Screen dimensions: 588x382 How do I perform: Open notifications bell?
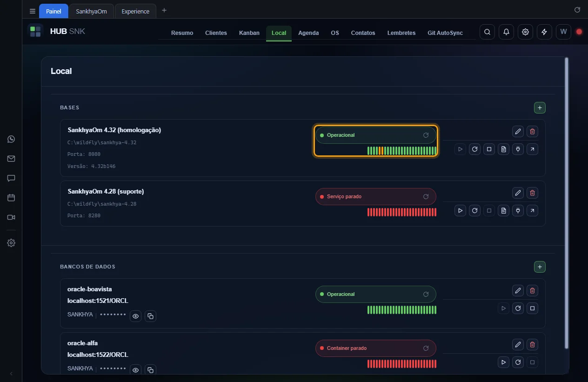tap(506, 32)
